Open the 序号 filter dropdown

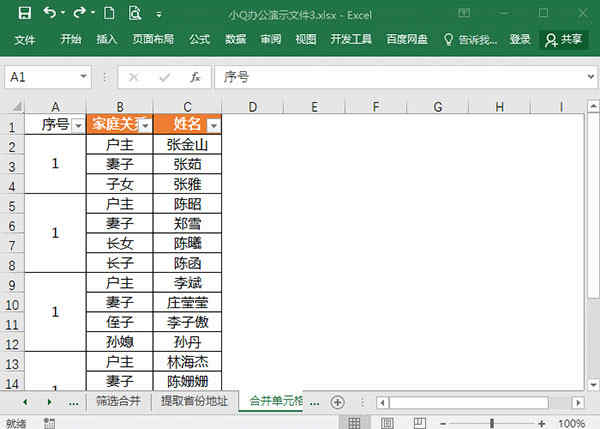(x=78, y=126)
